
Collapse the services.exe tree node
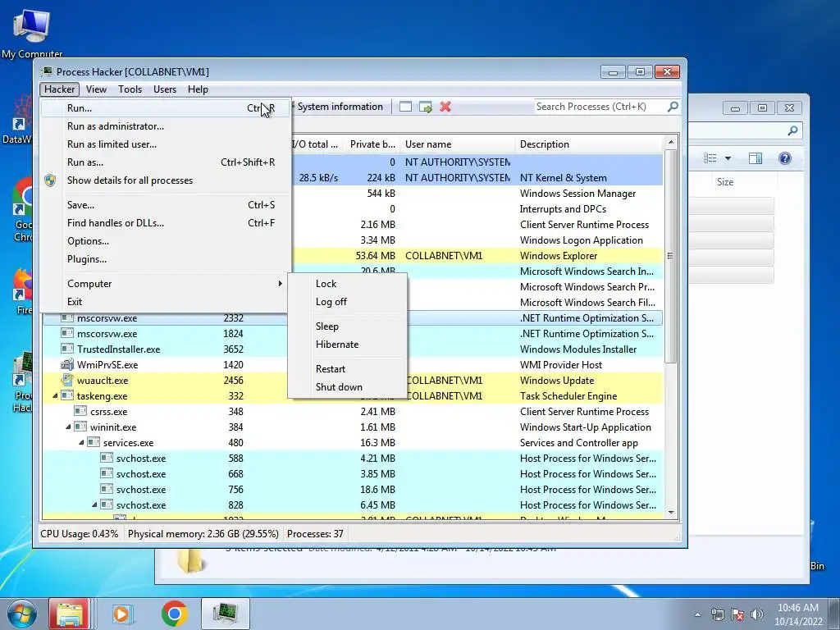(x=81, y=442)
